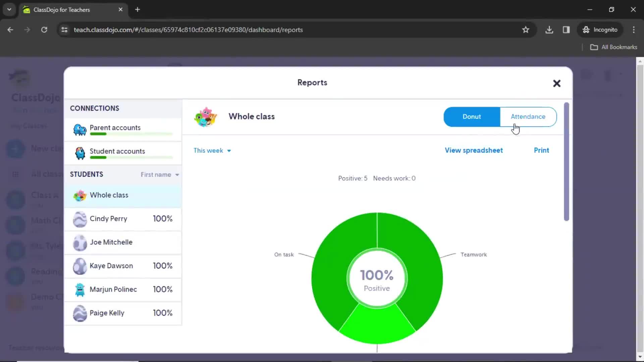Click the View spreadsheet link
This screenshot has width=644, height=362.
tap(474, 150)
